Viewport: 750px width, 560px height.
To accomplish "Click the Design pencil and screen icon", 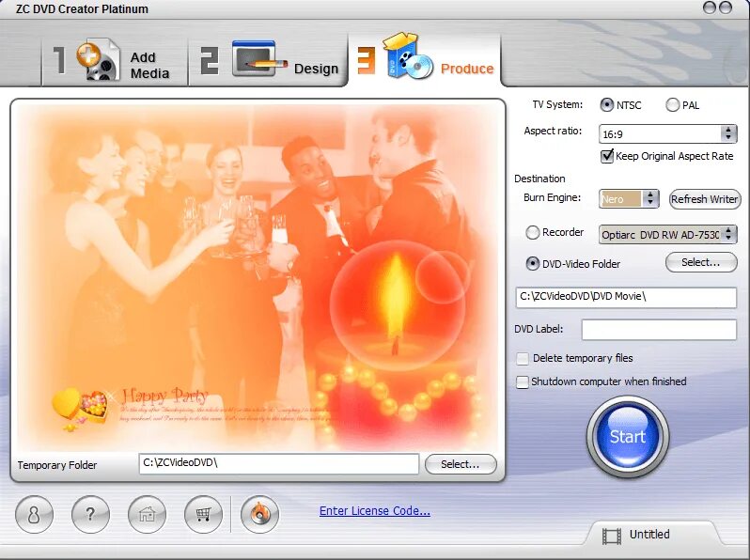I will [x=258, y=59].
